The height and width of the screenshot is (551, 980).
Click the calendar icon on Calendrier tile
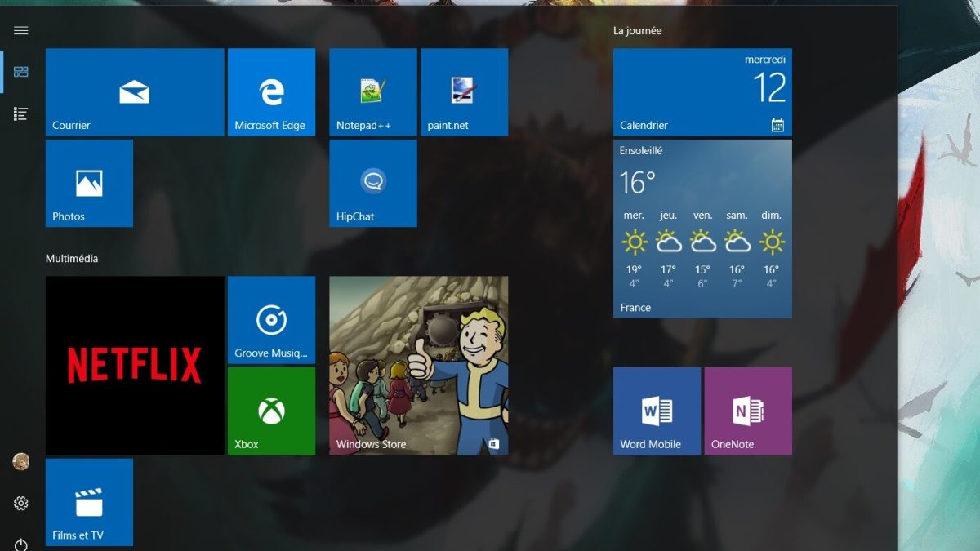pyautogui.click(x=777, y=125)
